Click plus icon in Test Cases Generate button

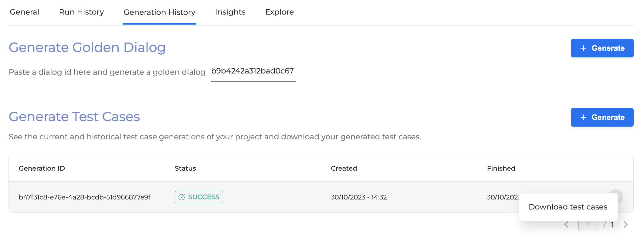tap(583, 117)
